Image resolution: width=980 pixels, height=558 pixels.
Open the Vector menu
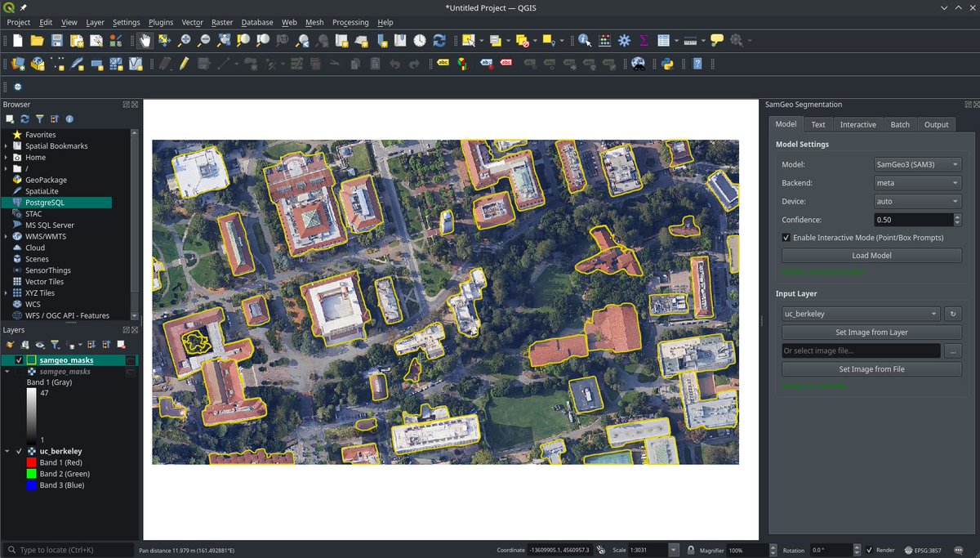pos(193,22)
